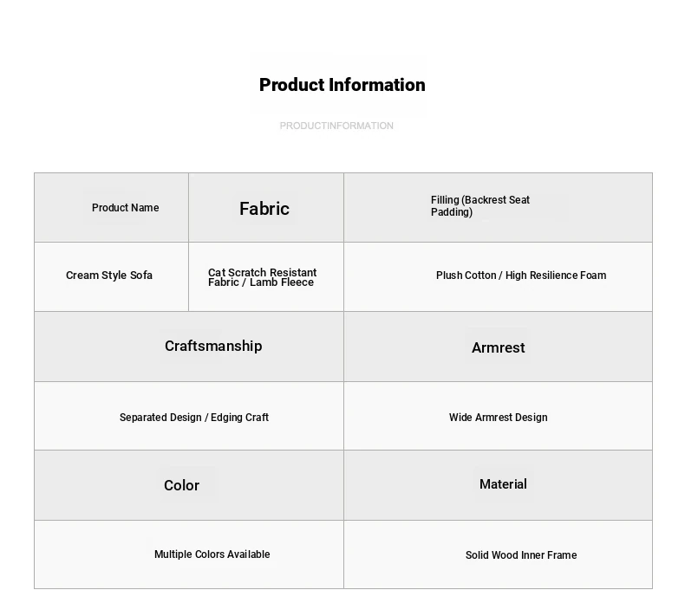Image resolution: width=685 pixels, height=616 pixels.
Task: Click the word Padding) in Filling header
Action: [x=451, y=212]
